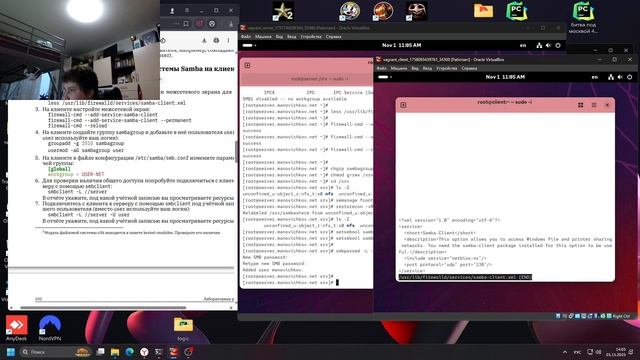Click the 'New SMB password:' line in server terminal
Screen dimensions: 640x360
tap(265, 257)
